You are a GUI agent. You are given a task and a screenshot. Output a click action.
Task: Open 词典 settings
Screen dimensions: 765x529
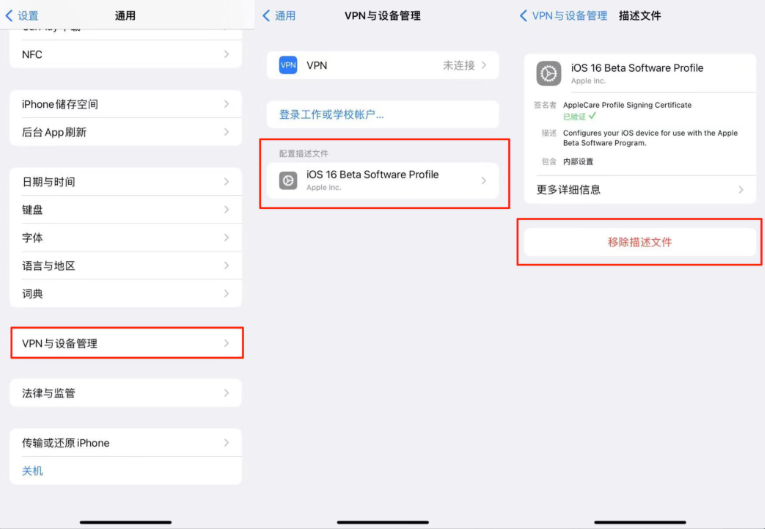(x=125, y=293)
